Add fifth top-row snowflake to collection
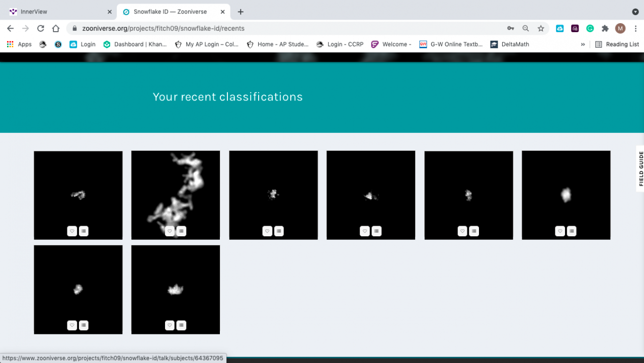 474,231
